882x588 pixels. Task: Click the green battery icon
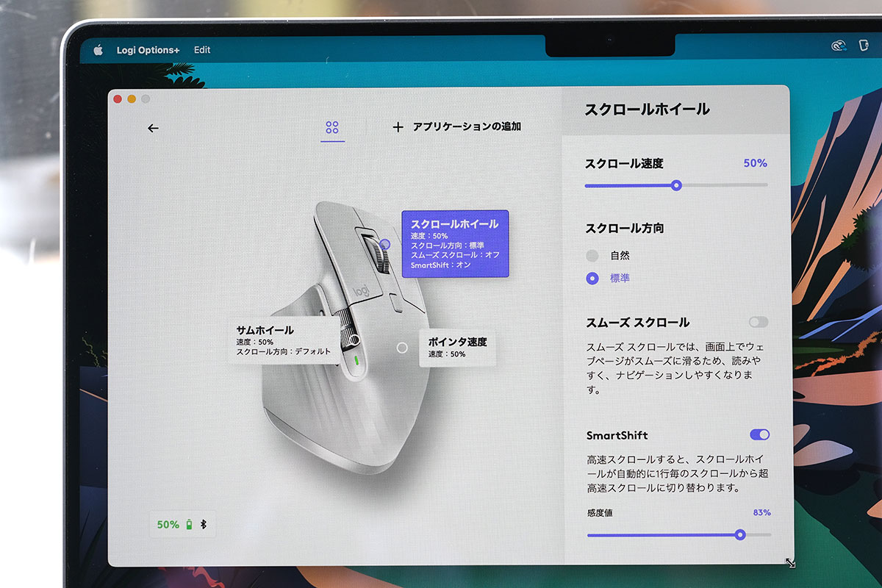(x=190, y=525)
